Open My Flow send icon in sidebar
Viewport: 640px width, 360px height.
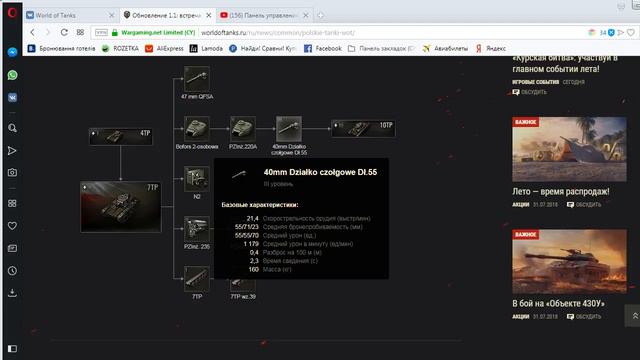coord(12,151)
